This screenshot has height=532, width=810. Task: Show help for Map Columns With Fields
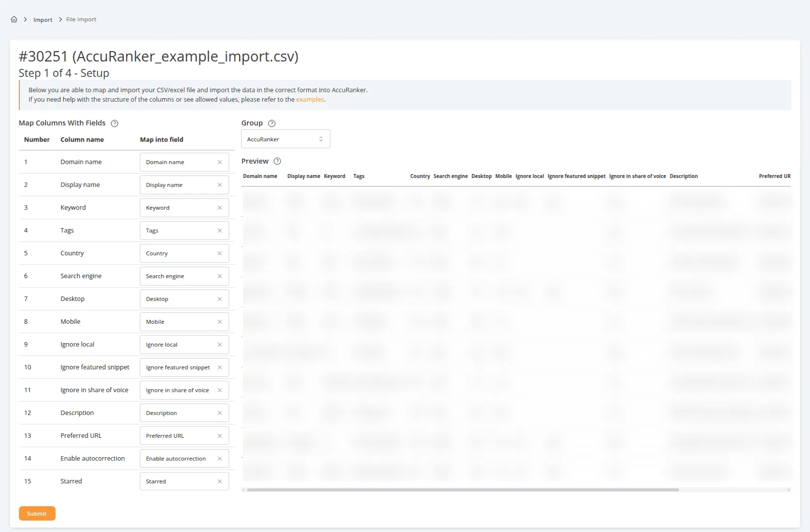[x=115, y=123]
